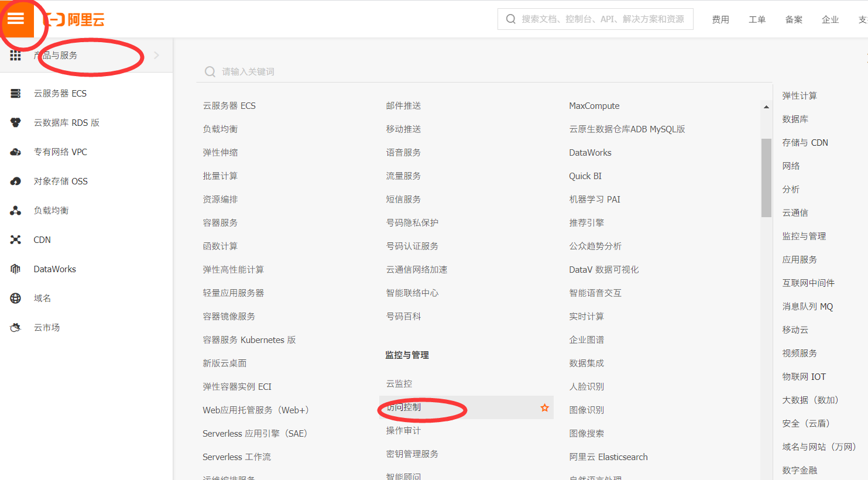Viewport: 868px width, 480px height.
Task: Click the magnifier icon in top search bar
Action: tap(511, 19)
